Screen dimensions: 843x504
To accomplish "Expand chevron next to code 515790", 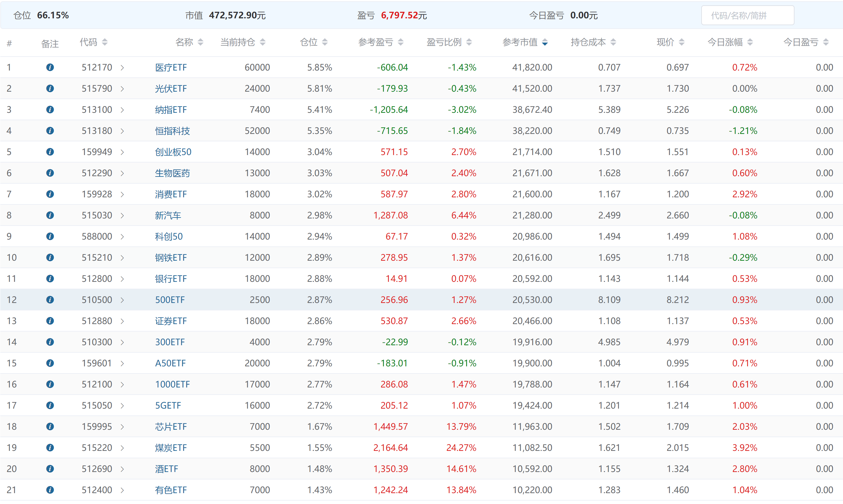I will click(122, 89).
